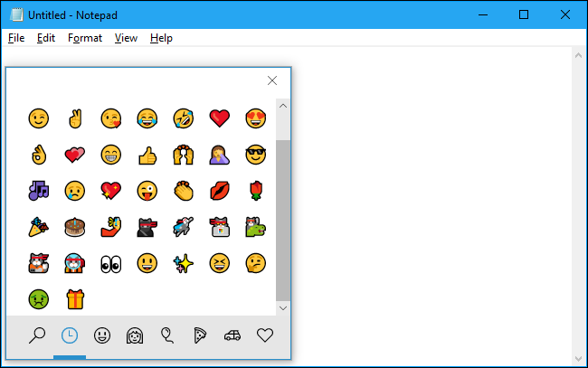Click the Notepad title bar app icon

tap(16, 14)
